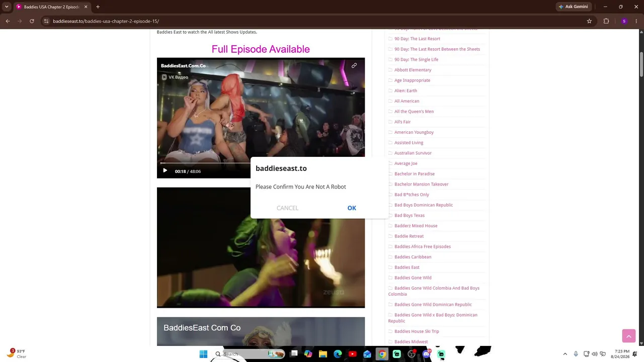Open Microsoft Edge from the taskbar
This screenshot has height=362, width=644.
click(x=338, y=354)
